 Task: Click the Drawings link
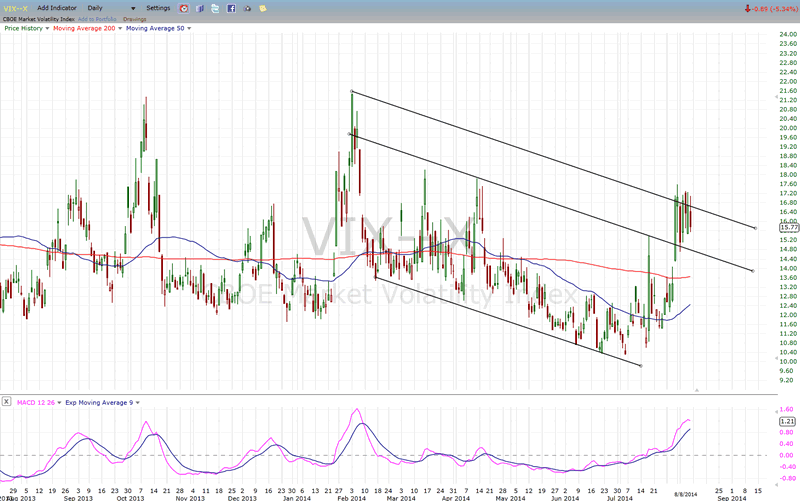point(135,19)
